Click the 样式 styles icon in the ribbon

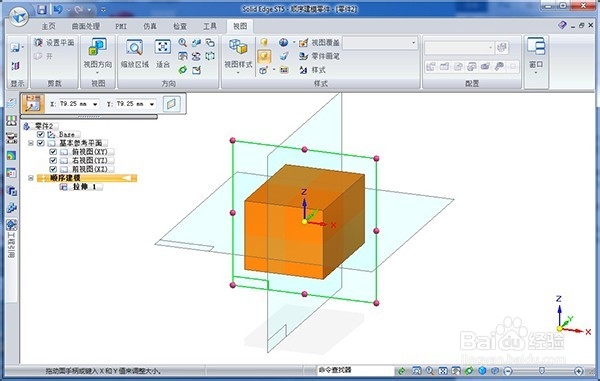click(x=303, y=70)
